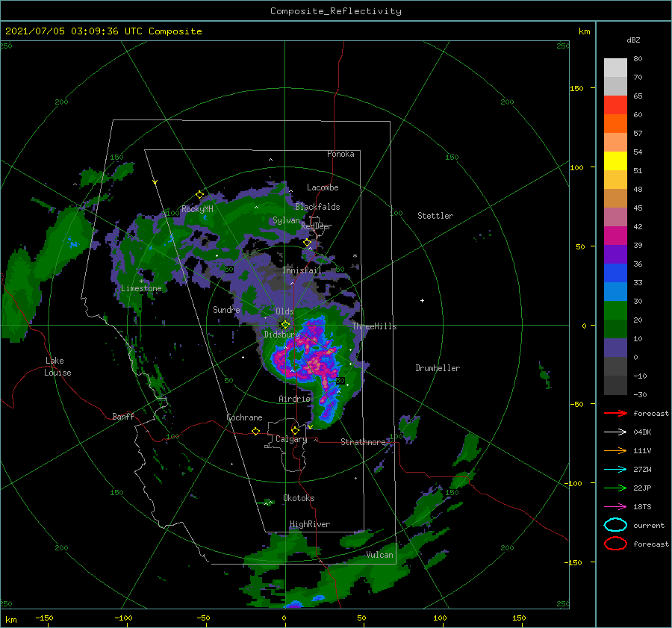Select the 80 dBZ light gray swatch
Image resolution: width=672 pixels, height=628 pixels.
pyautogui.click(x=615, y=67)
